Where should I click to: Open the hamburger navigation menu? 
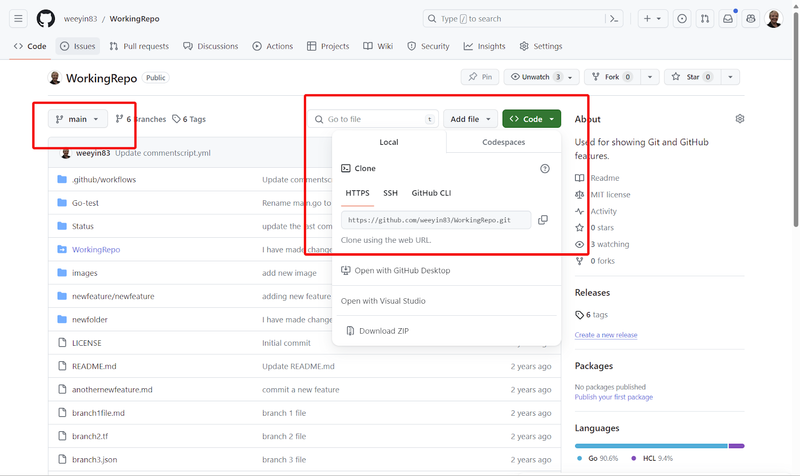click(x=18, y=19)
